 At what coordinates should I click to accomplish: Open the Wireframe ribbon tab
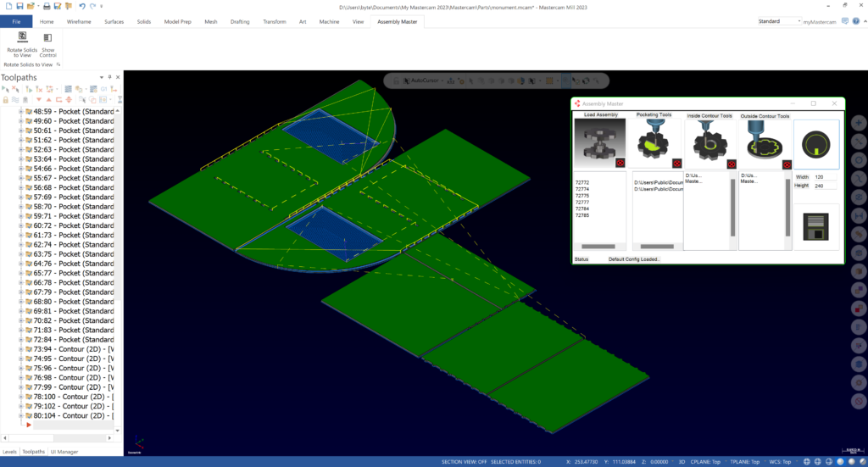click(x=79, y=21)
